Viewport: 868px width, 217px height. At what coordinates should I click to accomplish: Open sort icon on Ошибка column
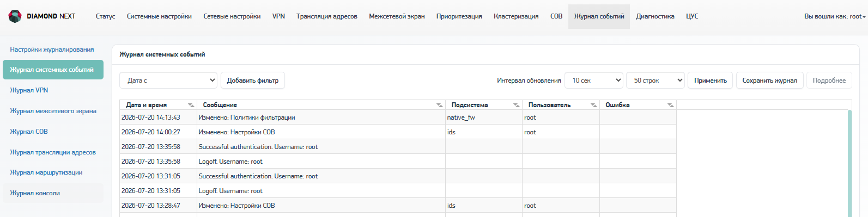(671, 105)
